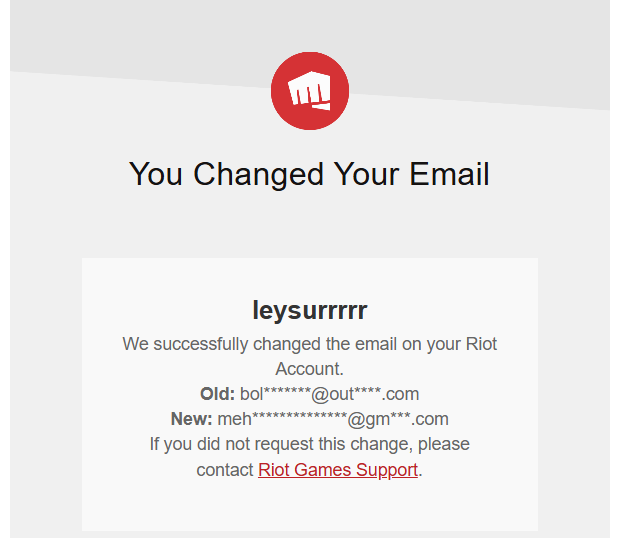642x538 pixels.
Task: Click the word "contact" before the support link
Action: (x=225, y=470)
